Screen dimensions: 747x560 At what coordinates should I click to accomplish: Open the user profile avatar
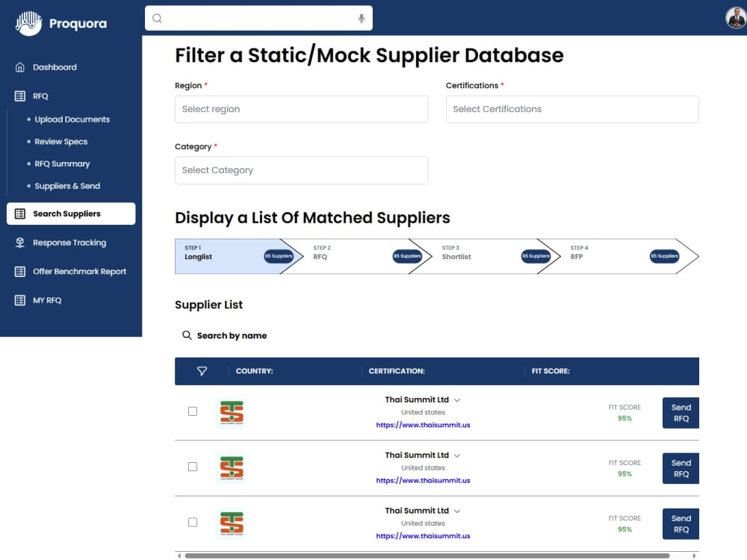pos(736,18)
